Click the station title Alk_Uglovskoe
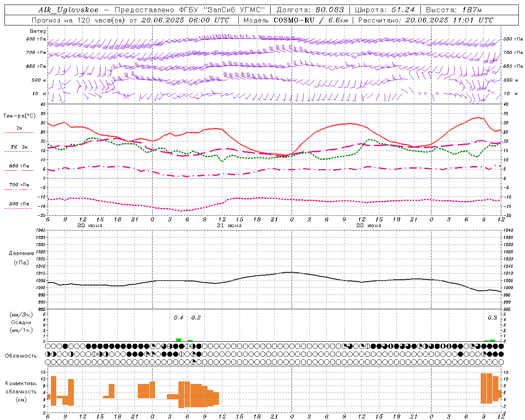Screen dimensions: 525x420 [68, 10]
